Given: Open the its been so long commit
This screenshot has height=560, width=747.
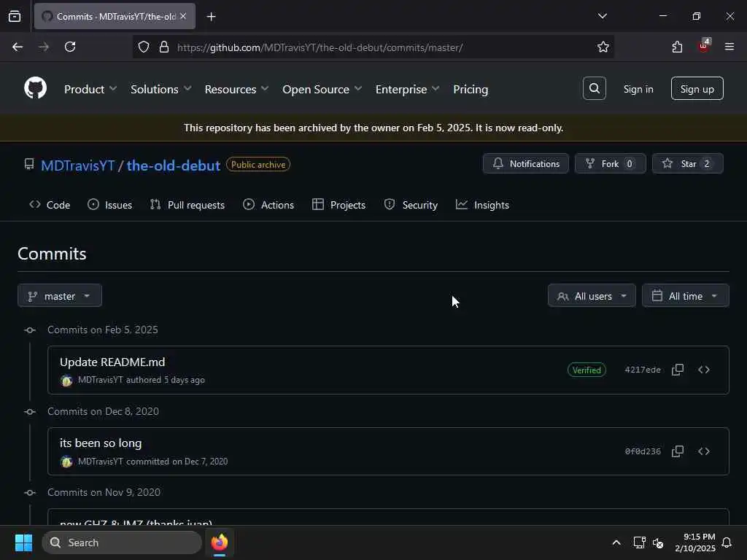Looking at the screenshot, I should (x=101, y=443).
